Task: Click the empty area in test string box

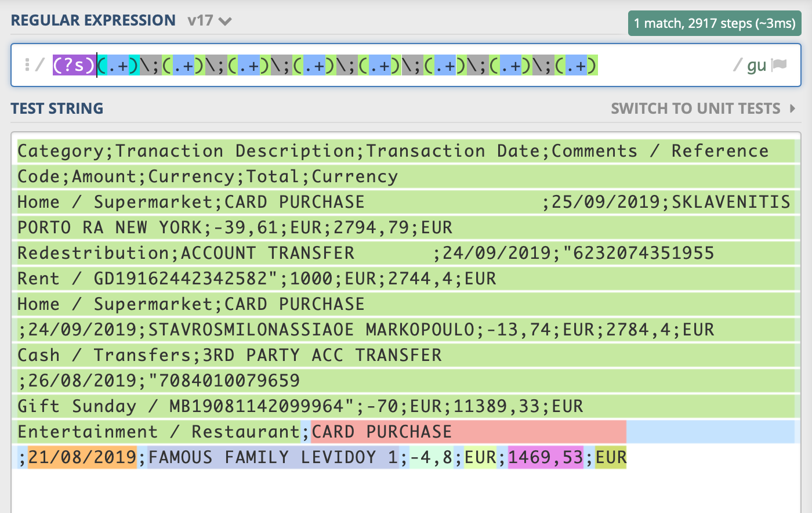Action: pyautogui.click(x=405, y=490)
